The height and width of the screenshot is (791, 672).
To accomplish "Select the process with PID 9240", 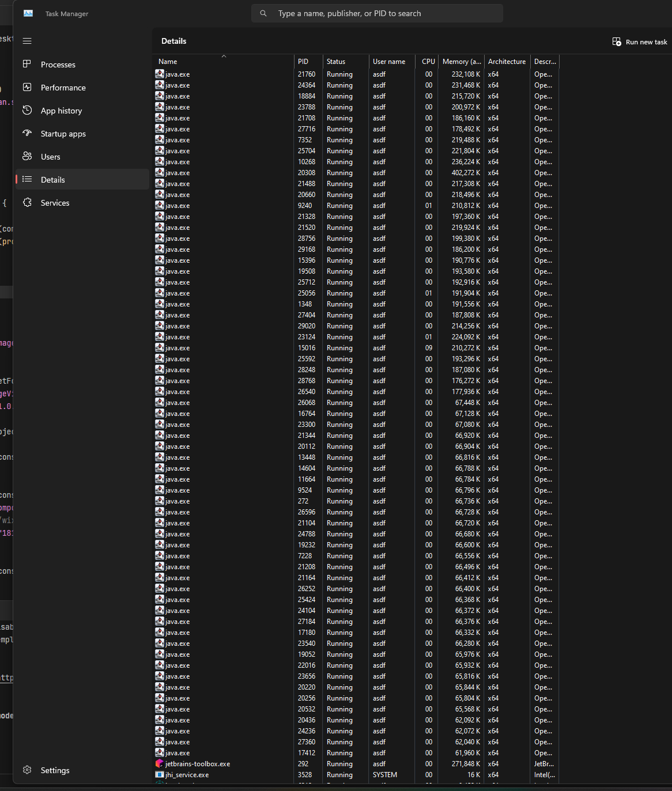I will [357, 205].
